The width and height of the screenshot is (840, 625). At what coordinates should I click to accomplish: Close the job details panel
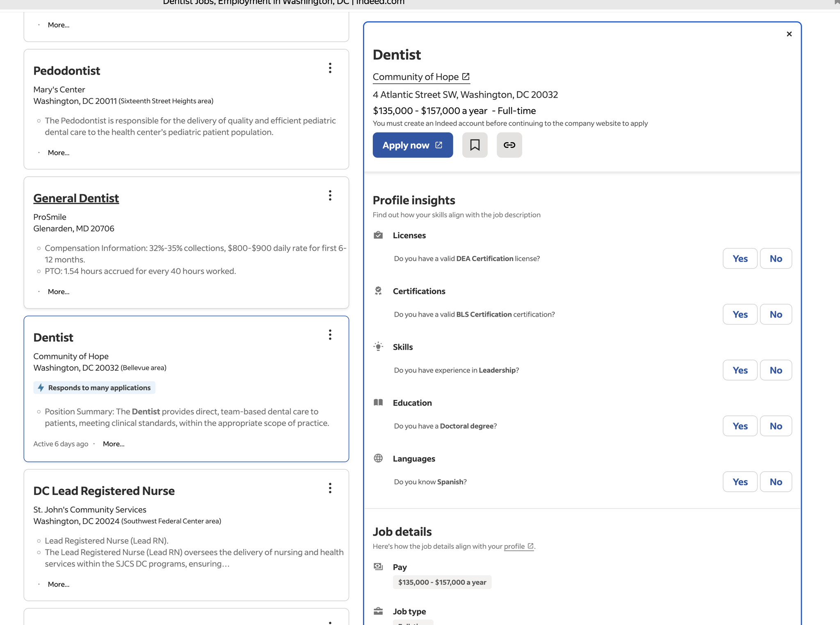click(789, 34)
